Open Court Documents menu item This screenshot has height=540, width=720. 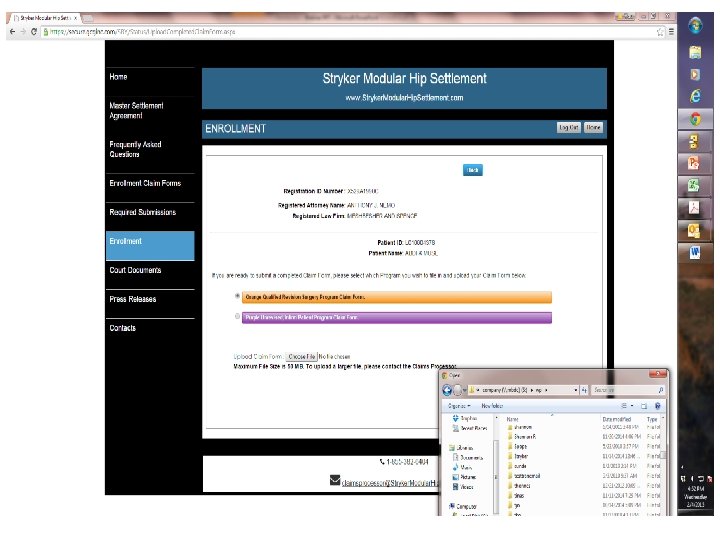[135, 270]
